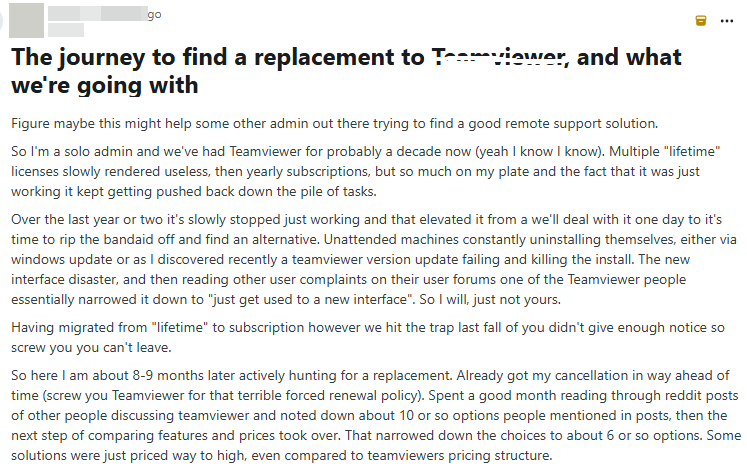
Task: Open the three-dots post options menu
Action: click(x=727, y=21)
